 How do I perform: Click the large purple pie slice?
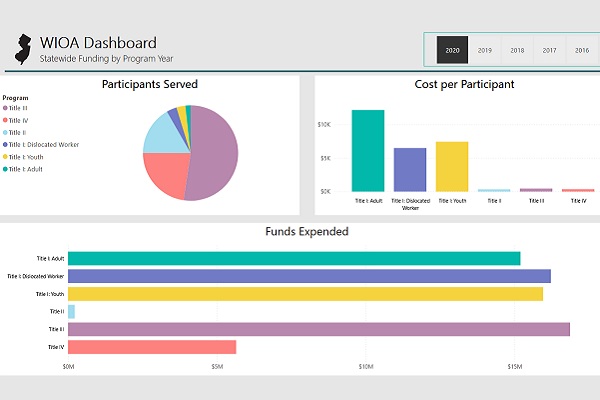216,153
